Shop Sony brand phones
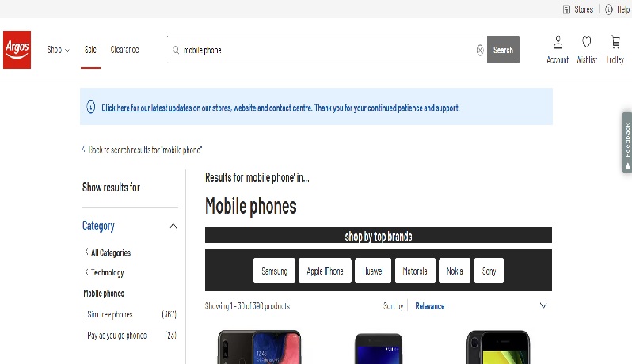The width and height of the screenshot is (632, 364). (489, 271)
